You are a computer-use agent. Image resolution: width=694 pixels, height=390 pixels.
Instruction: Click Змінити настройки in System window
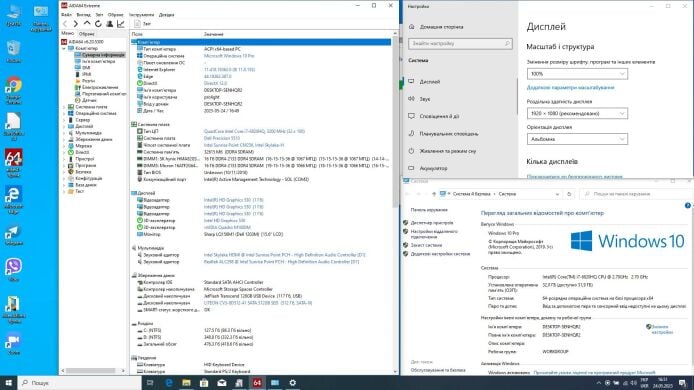[662, 329]
